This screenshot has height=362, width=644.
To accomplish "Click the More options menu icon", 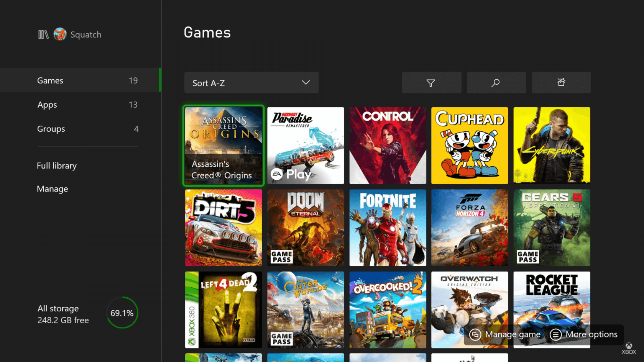I will (556, 334).
